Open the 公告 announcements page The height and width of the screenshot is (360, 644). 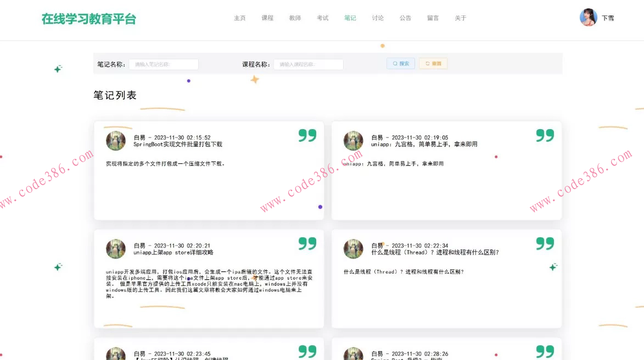click(x=405, y=18)
